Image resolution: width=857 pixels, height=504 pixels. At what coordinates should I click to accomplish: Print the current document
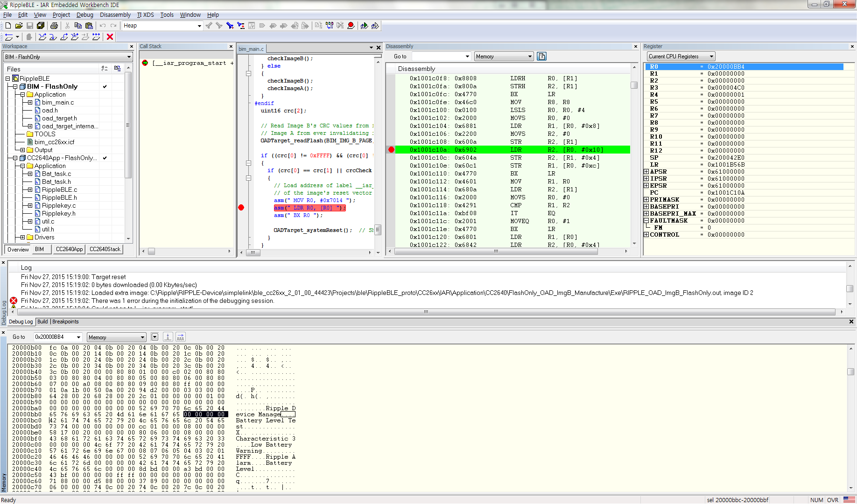pos(54,26)
